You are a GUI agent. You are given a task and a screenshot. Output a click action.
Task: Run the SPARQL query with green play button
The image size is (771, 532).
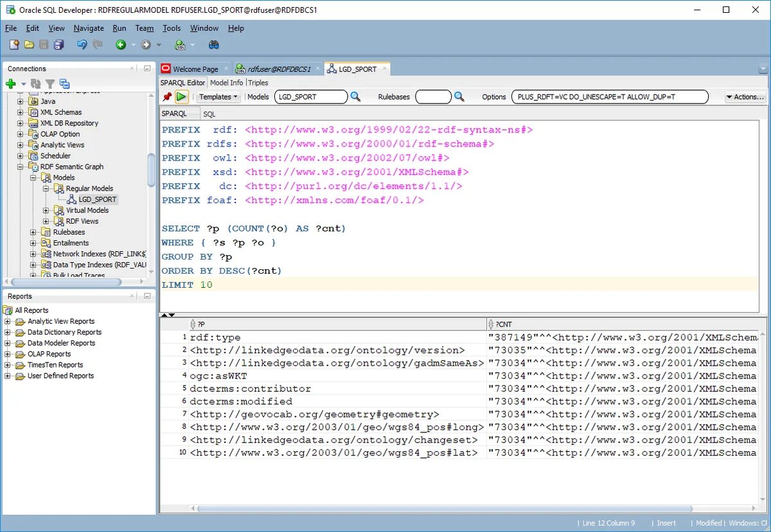coord(182,96)
